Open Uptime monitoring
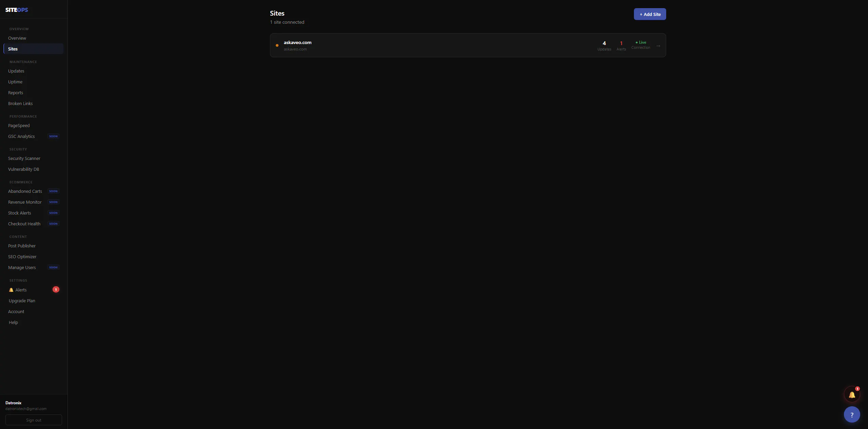 point(33,82)
